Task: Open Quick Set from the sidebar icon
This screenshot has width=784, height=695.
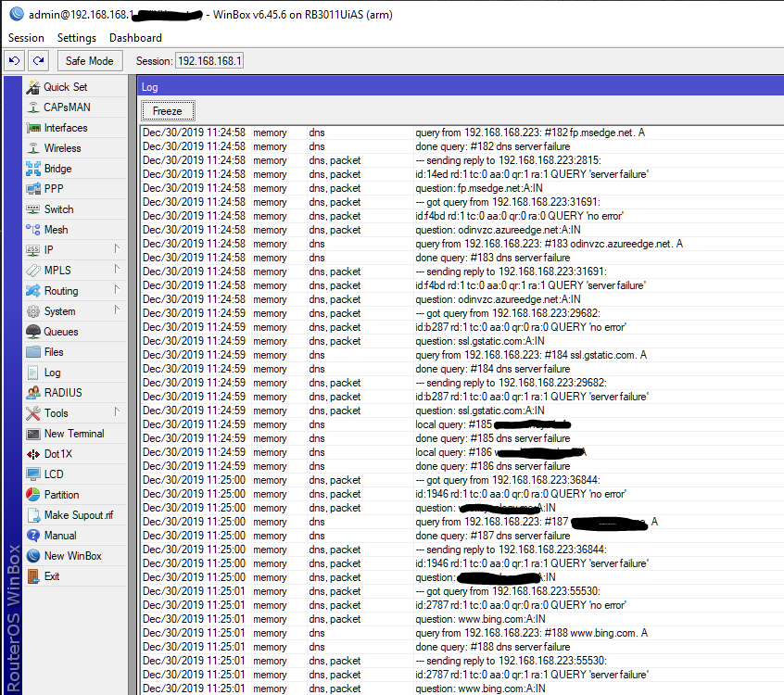Action: (x=33, y=87)
